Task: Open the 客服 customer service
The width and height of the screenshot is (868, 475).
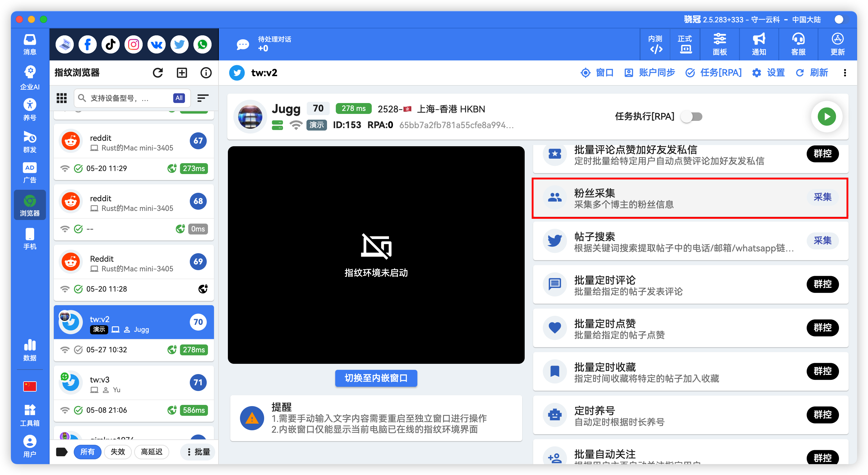Action: click(798, 44)
